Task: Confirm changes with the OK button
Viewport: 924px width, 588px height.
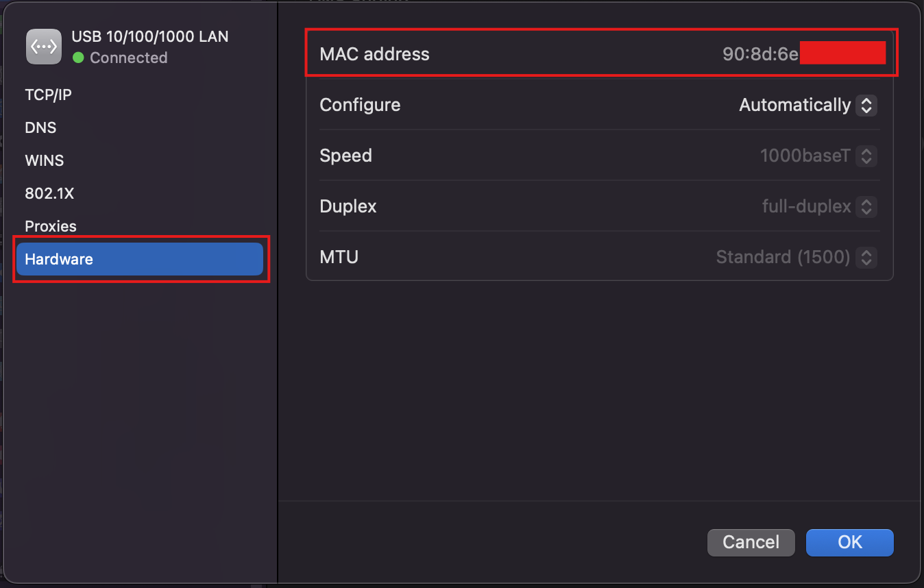Action: [850, 542]
